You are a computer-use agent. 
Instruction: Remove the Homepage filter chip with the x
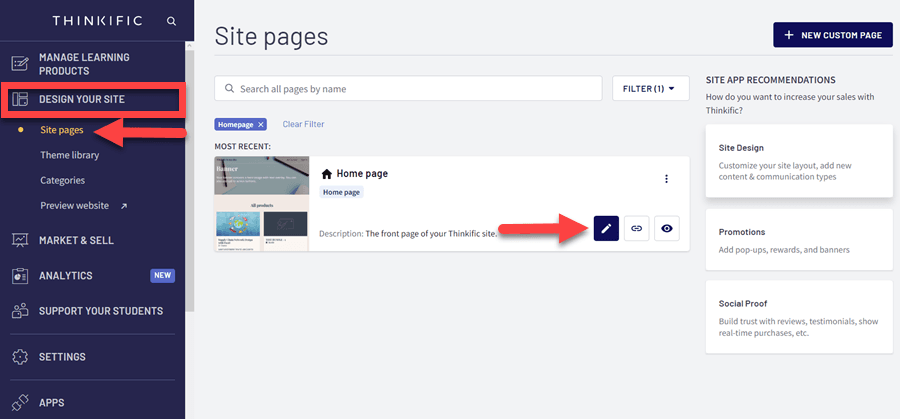[261, 124]
